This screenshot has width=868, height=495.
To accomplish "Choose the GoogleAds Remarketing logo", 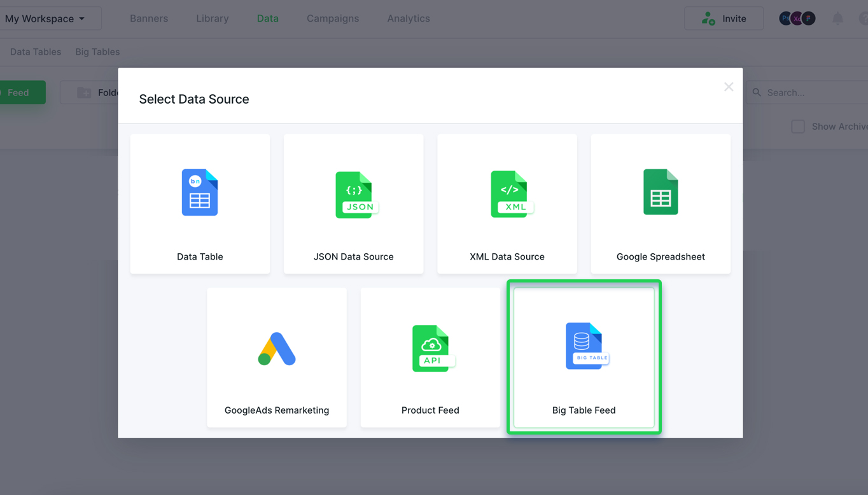I will (x=277, y=349).
